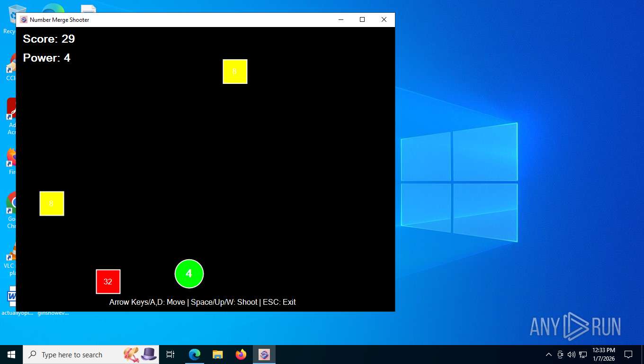Minimize the Number Merge Shooter window
Viewport: 644px width, 364px height.
coord(340,19)
